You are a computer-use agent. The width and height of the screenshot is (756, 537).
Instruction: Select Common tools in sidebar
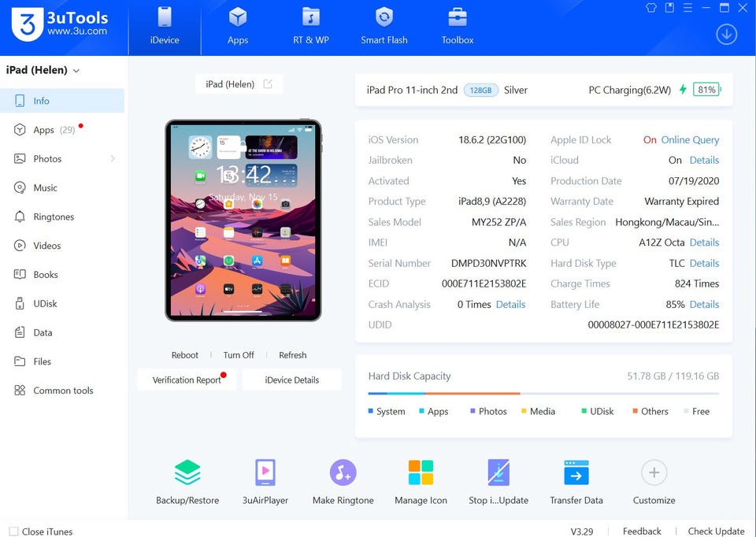click(62, 391)
